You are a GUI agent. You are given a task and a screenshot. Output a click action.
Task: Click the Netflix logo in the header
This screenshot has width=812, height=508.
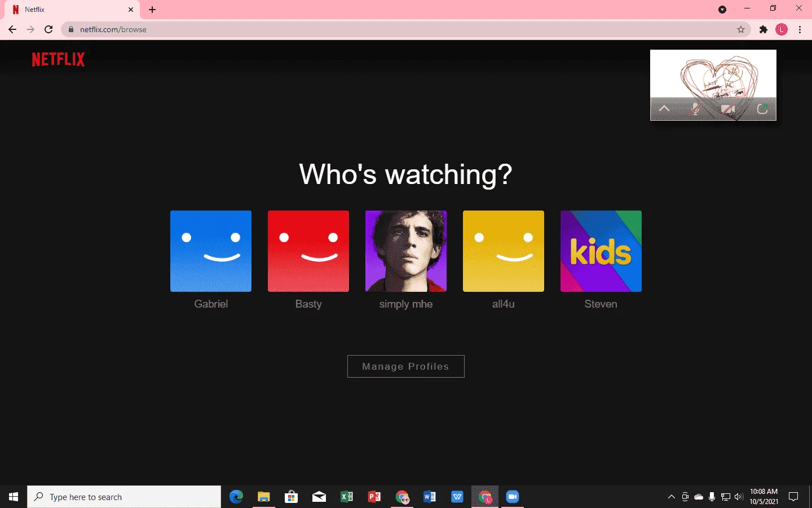click(58, 59)
